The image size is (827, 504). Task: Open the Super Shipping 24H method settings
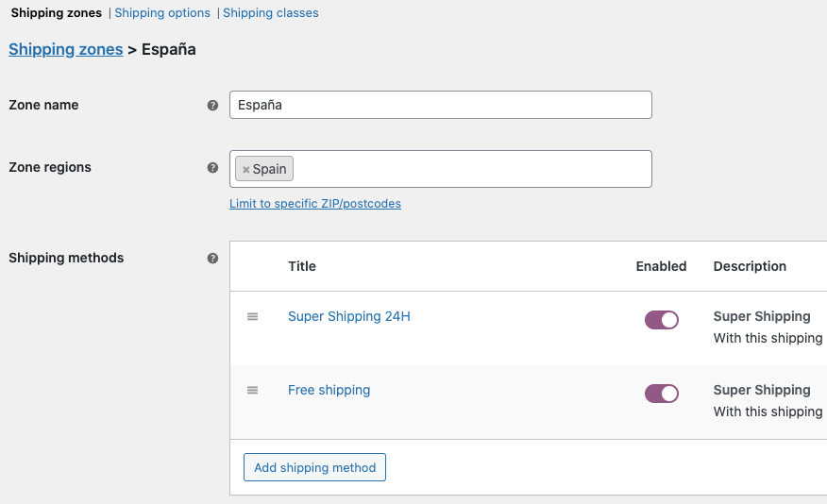click(349, 316)
